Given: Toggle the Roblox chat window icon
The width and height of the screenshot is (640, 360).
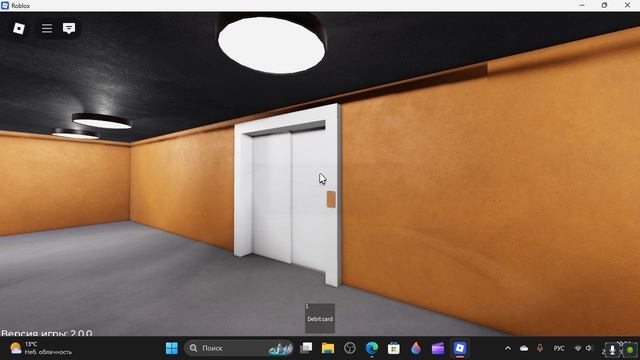Looking at the screenshot, I should tap(69, 28).
